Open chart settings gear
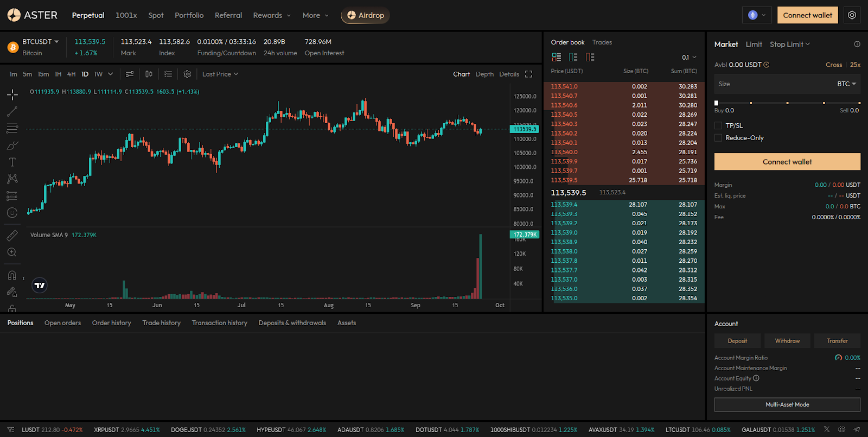 pos(187,74)
